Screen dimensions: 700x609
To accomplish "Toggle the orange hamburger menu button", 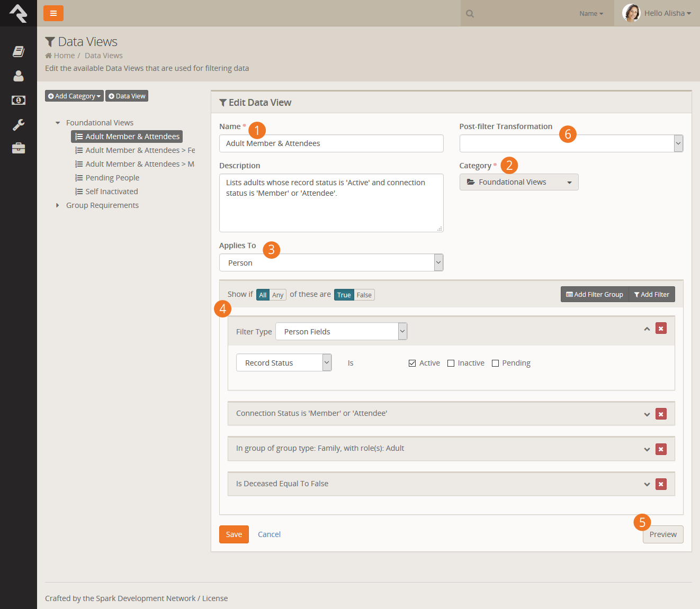I will tap(53, 13).
